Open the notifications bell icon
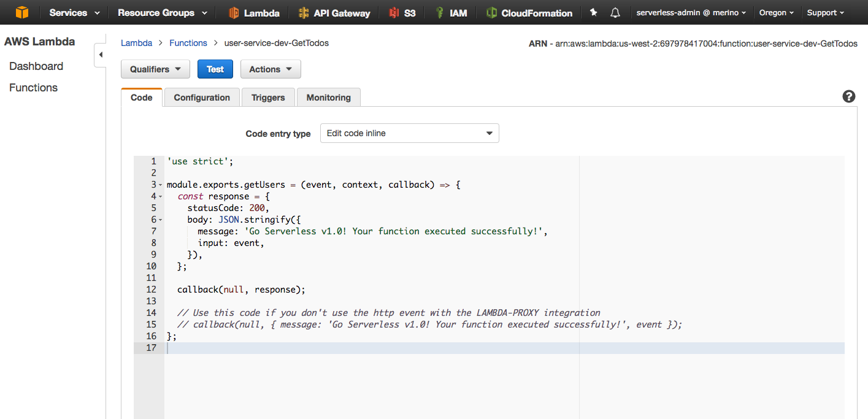This screenshot has width=868, height=419. (x=615, y=12)
